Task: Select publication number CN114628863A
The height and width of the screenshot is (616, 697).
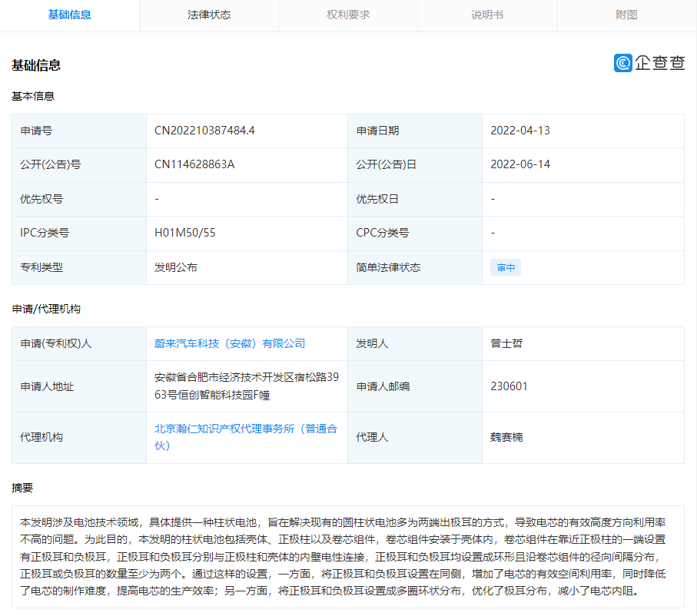Action: tap(194, 164)
